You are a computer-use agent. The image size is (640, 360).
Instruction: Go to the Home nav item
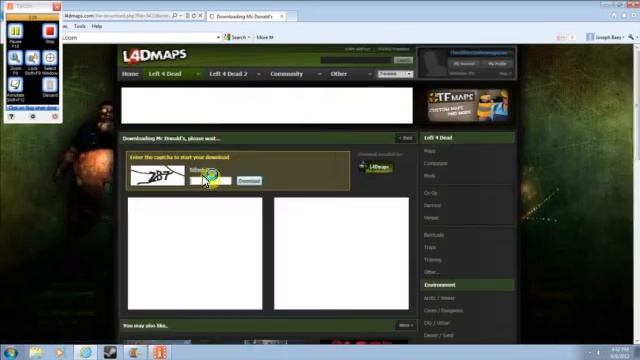point(130,74)
